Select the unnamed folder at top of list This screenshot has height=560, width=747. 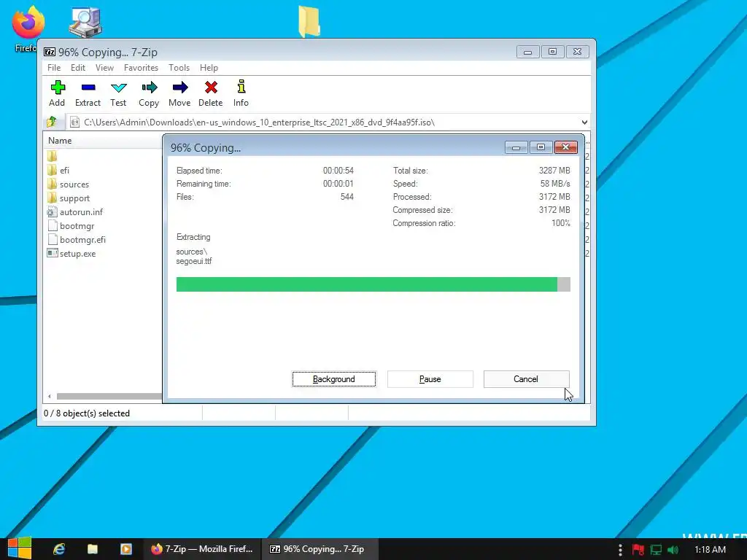(53, 156)
